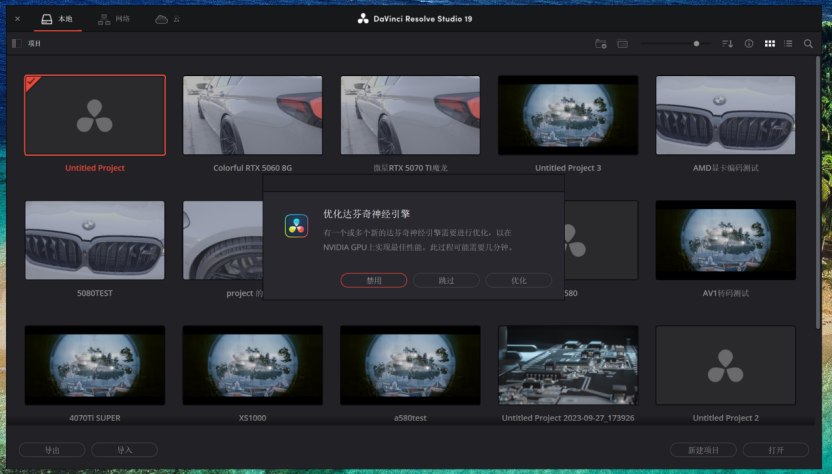Click the 优化达芬奇神经引擎 dialog heading
The height and width of the screenshot is (474, 832).
(x=367, y=214)
